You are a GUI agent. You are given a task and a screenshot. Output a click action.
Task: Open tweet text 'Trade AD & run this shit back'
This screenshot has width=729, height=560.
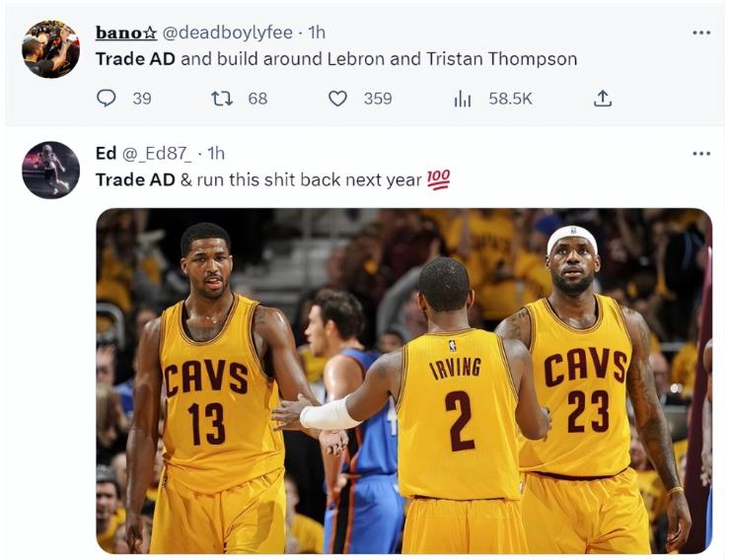coord(273,179)
